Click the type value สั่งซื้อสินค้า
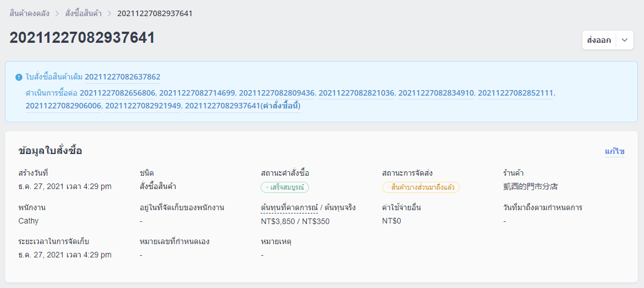The image size is (644, 288). click(x=158, y=186)
